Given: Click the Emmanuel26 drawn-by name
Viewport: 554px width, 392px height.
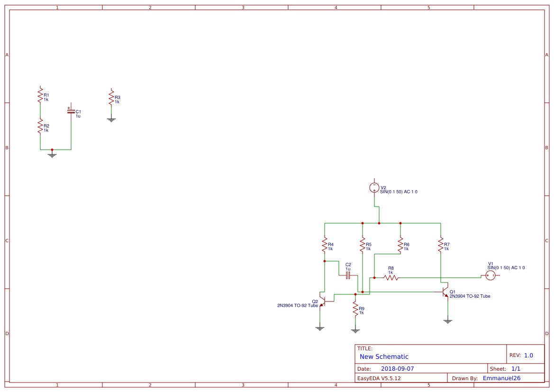Looking at the screenshot, I should [x=501, y=378].
